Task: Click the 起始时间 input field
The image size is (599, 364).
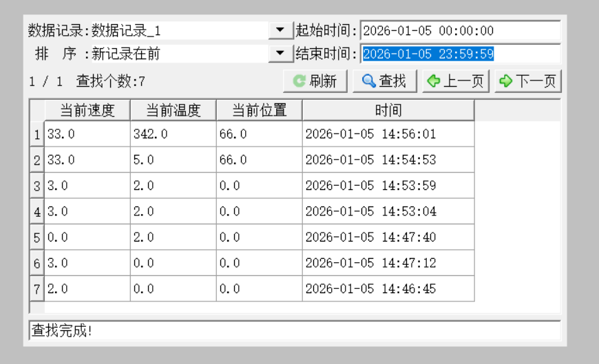Action: point(461,30)
